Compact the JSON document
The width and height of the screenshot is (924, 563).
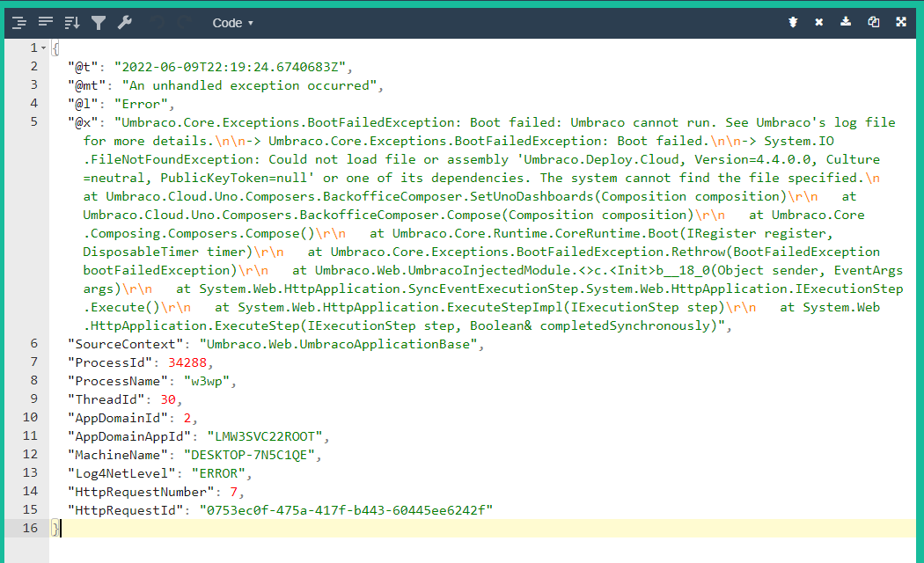coord(45,23)
